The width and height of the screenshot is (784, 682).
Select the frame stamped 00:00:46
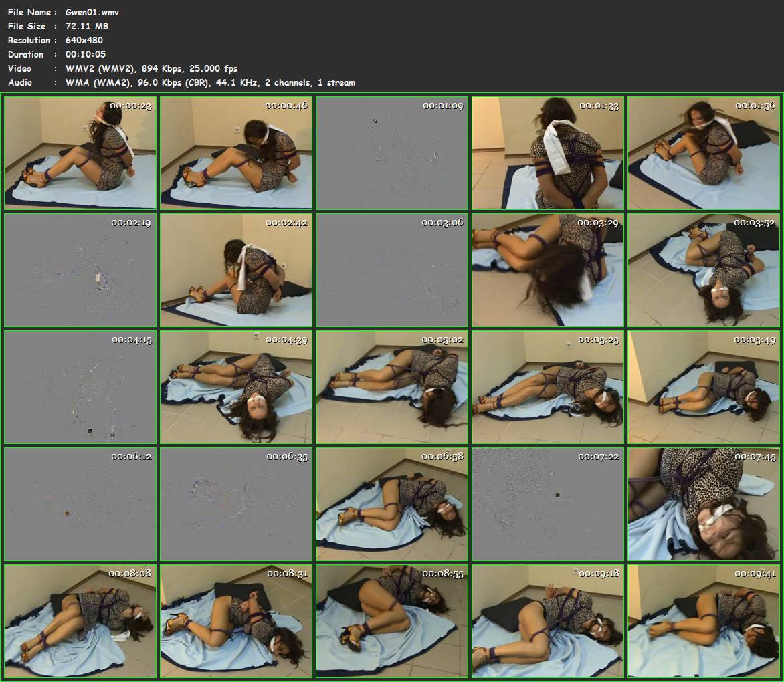pyautogui.click(x=236, y=153)
